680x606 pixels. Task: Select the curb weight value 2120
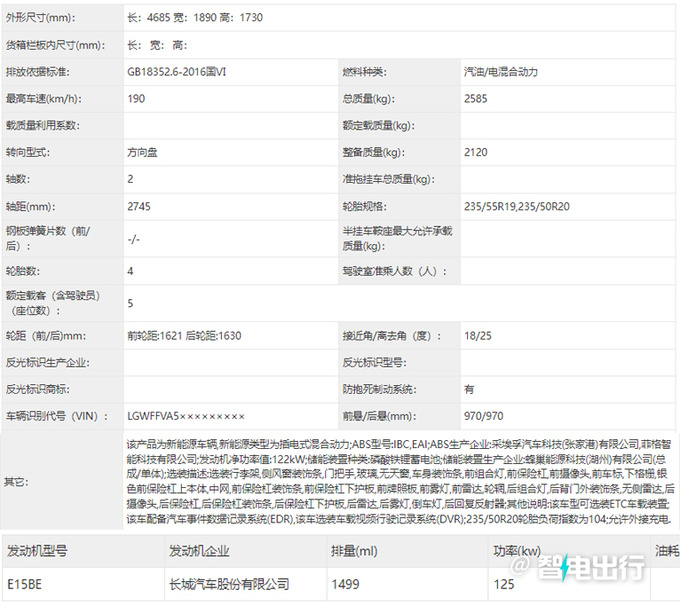tap(477, 152)
